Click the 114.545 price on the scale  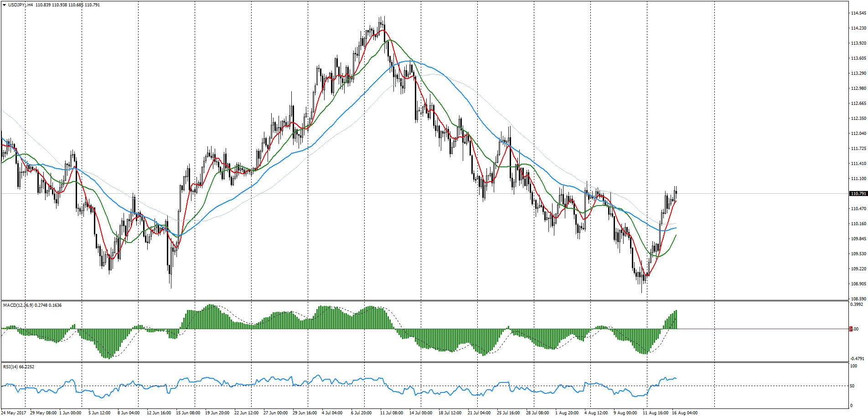(858, 13)
